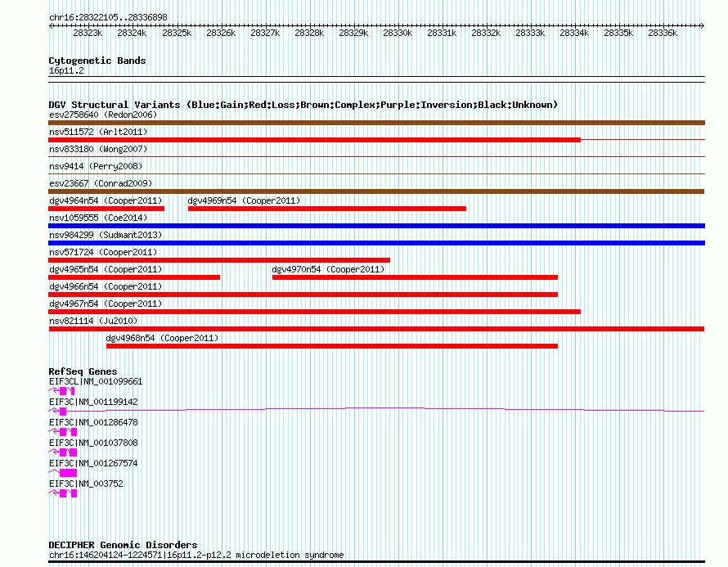Select nsv1059555 (Coe2014) label
This screenshot has width=728, height=567.
point(98,218)
